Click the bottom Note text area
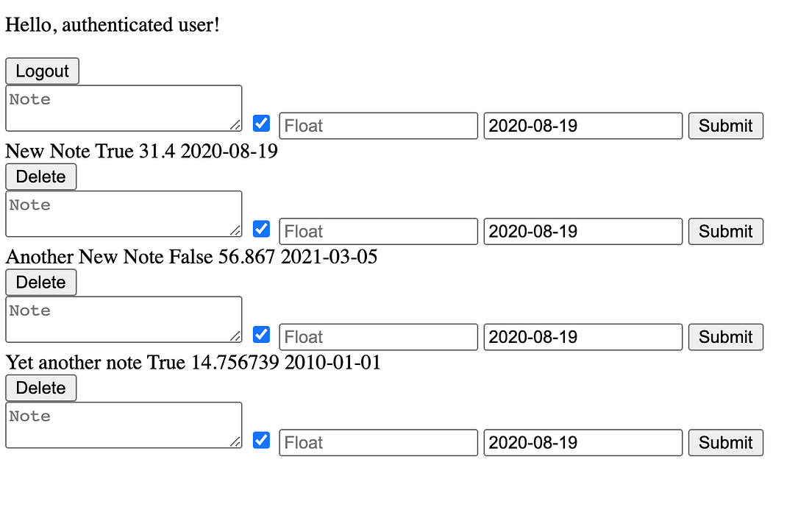 (x=124, y=425)
